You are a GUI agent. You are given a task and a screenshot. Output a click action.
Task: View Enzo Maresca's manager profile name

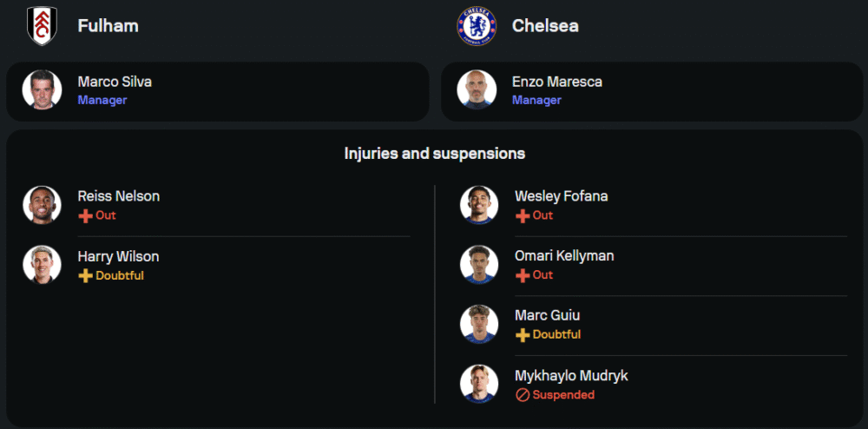point(556,82)
